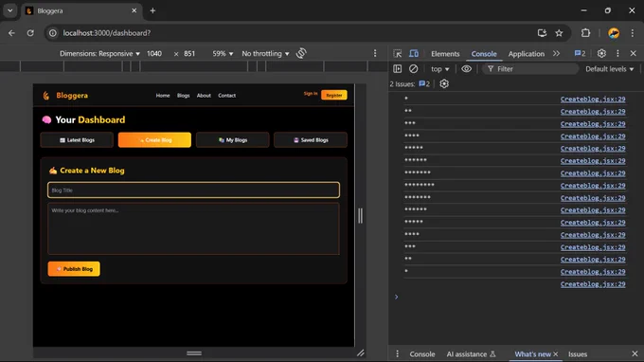
Task: Close the Bloggera browser tab
Action: [x=134, y=10]
